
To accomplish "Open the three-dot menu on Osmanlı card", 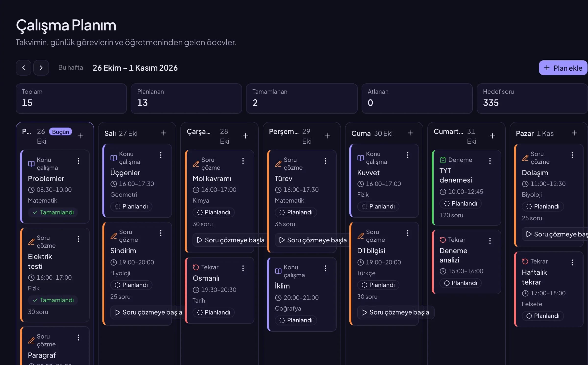I will coord(243,268).
